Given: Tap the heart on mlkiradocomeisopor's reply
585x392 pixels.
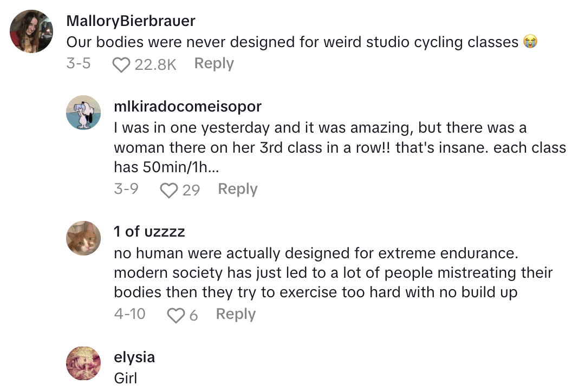Looking at the screenshot, I should [170, 190].
